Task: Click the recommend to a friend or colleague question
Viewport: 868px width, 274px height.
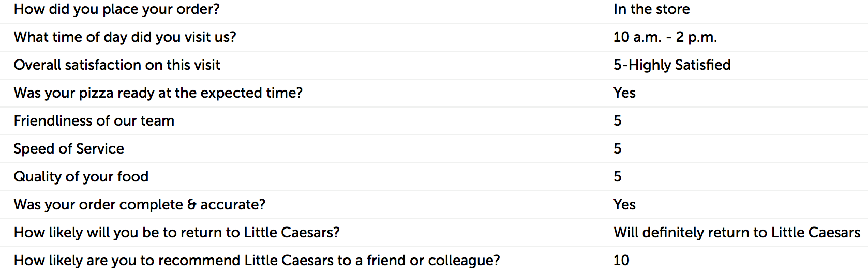Action: click(257, 261)
